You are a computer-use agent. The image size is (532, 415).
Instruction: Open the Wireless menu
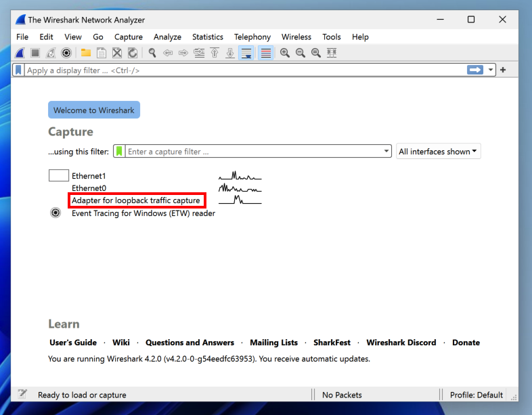pos(296,37)
